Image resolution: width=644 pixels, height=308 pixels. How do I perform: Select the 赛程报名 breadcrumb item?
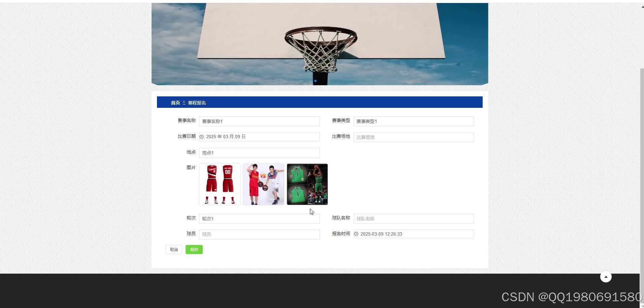pos(197,102)
